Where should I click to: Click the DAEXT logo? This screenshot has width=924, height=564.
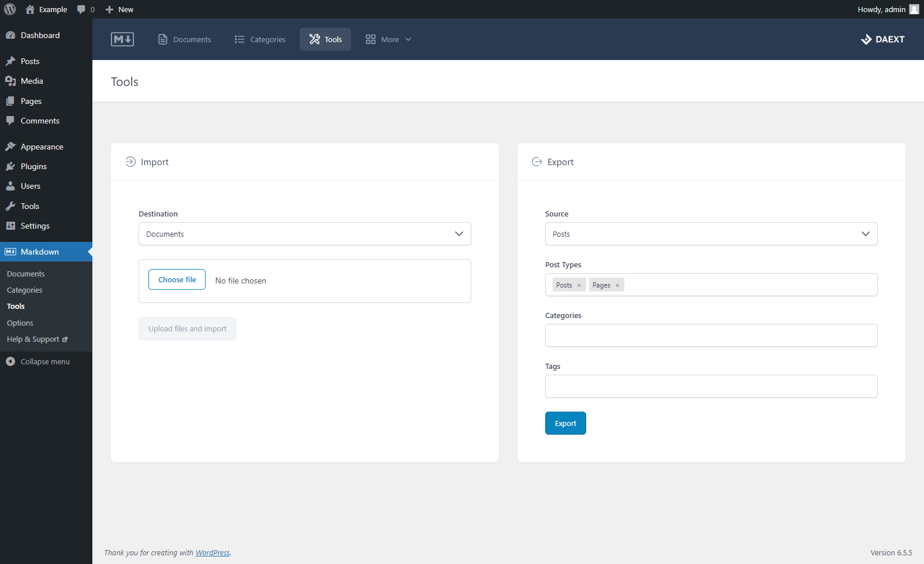coord(882,39)
